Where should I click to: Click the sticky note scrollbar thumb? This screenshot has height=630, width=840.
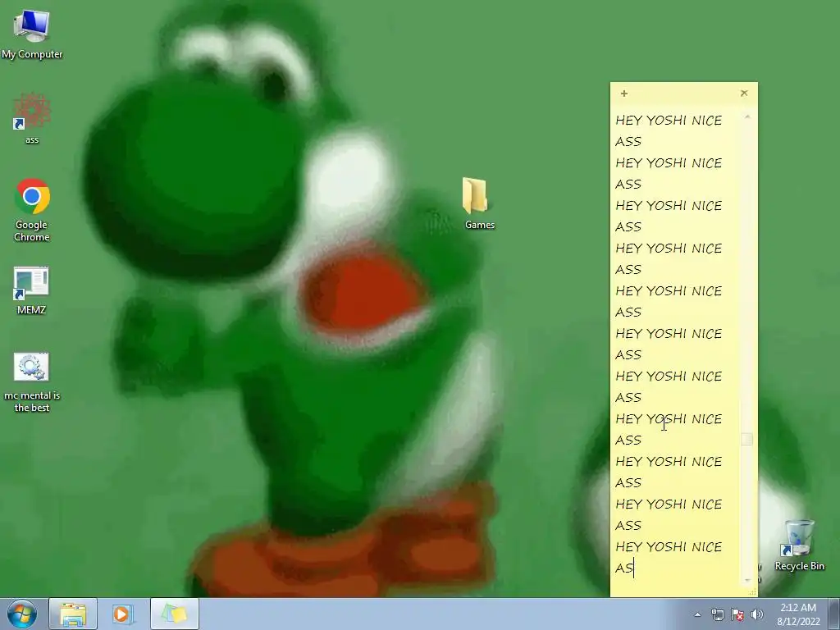point(747,440)
